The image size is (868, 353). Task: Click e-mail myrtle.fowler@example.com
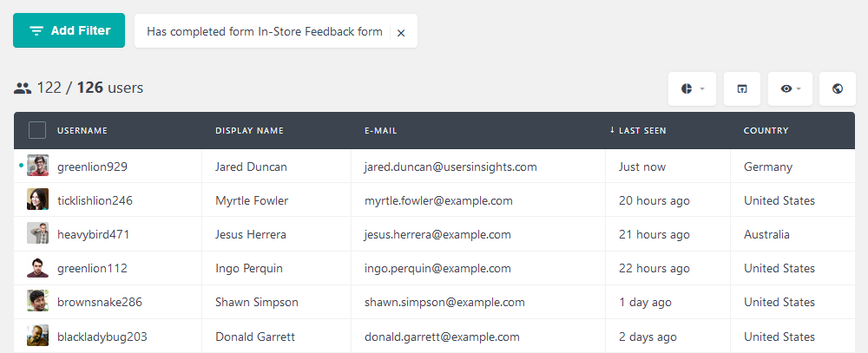click(x=438, y=200)
